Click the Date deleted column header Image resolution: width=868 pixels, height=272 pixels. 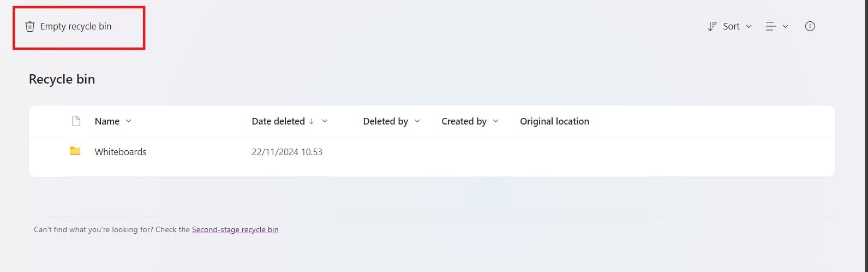point(278,121)
